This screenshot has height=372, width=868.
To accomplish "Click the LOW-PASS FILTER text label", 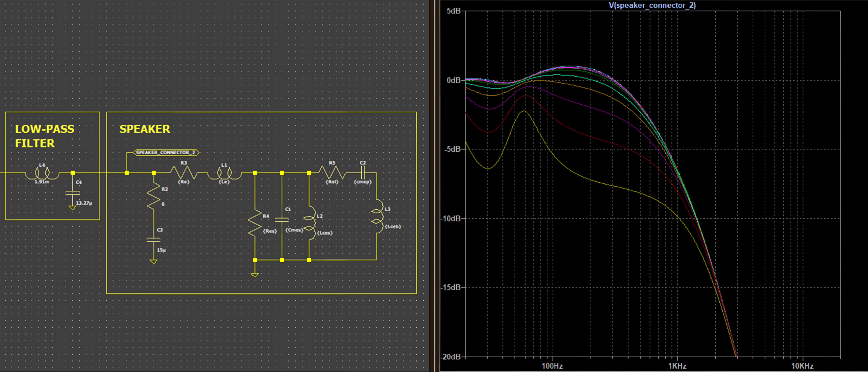I will [x=45, y=136].
